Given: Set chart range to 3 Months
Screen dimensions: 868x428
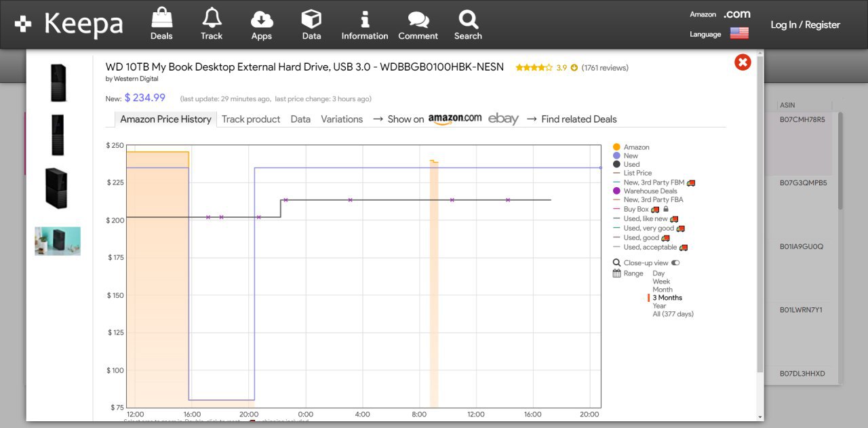Looking at the screenshot, I should [667, 298].
